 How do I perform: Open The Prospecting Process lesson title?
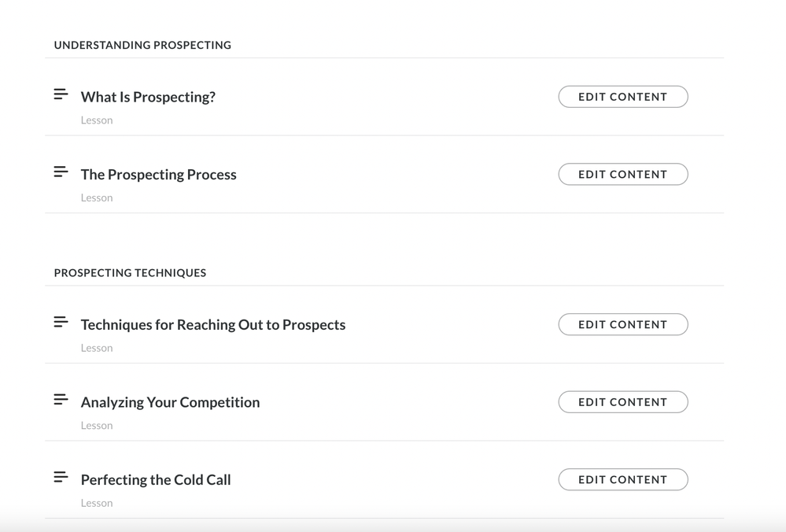click(x=158, y=175)
